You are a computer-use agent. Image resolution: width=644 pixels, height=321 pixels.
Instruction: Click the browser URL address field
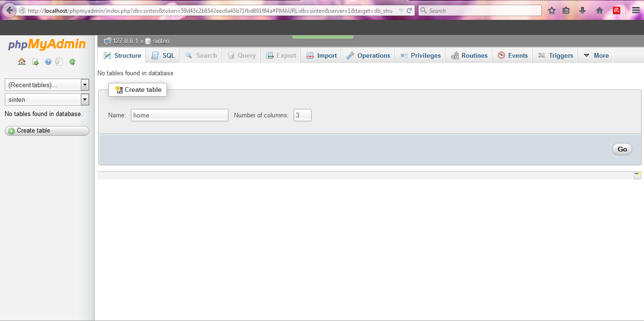(x=210, y=10)
